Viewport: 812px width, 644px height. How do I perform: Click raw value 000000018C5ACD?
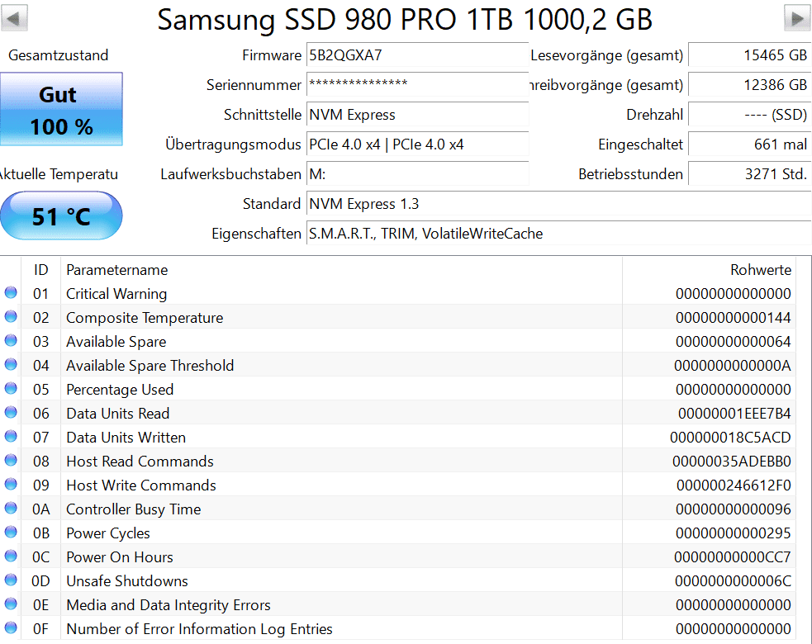tap(730, 438)
